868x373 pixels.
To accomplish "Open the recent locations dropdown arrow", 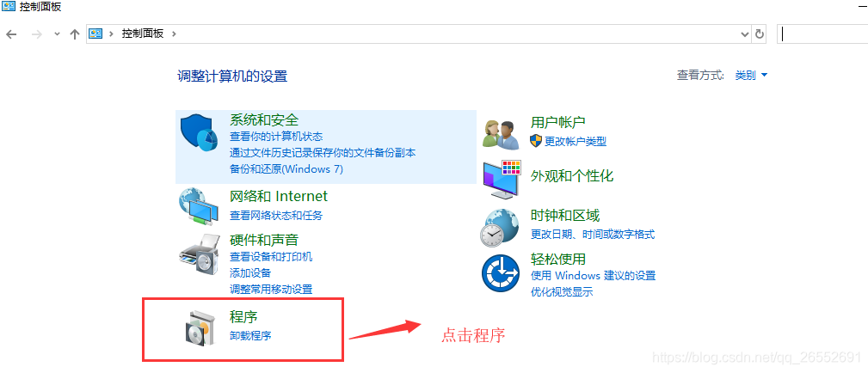I will pos(57,34).
